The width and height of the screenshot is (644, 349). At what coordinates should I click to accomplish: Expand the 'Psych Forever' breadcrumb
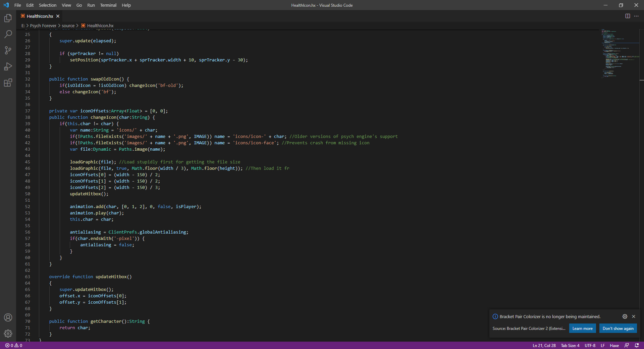43,26
